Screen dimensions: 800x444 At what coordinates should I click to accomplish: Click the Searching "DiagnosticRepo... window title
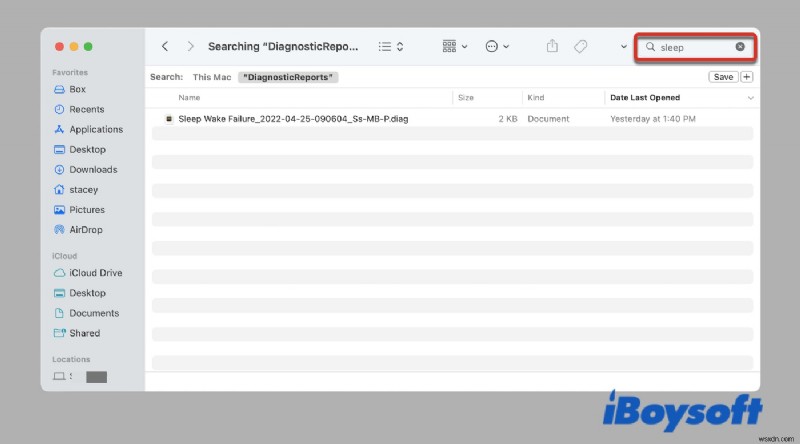[283, 46]
